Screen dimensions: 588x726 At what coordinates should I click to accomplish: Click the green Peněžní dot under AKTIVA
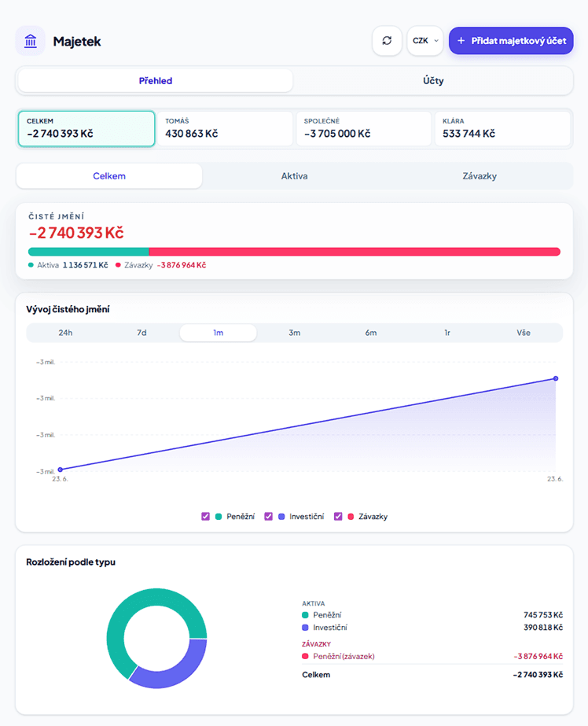click(x=305, y=615)
